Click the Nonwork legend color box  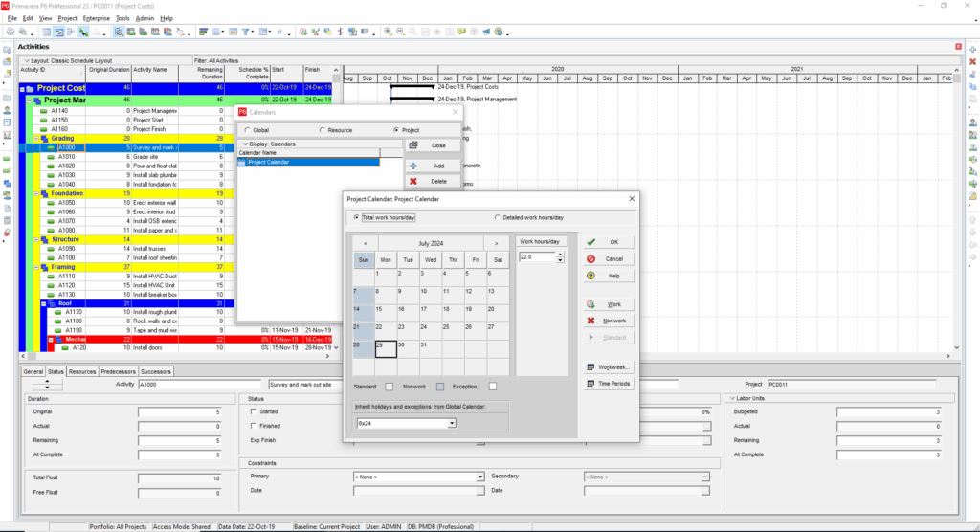coord(440,387)
